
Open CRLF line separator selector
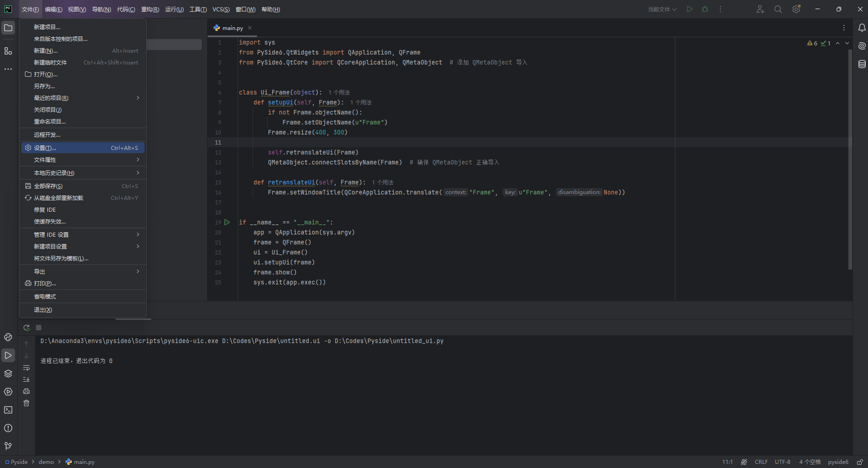point(761,462)
